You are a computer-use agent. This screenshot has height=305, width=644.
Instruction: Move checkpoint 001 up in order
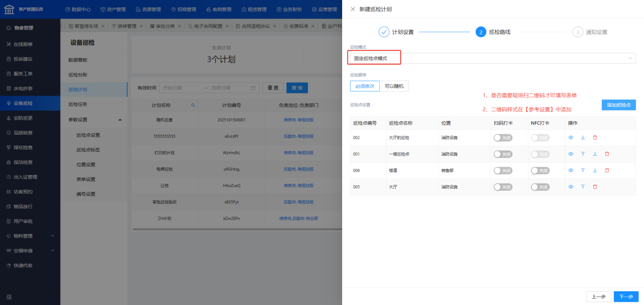tap(583, 154)
